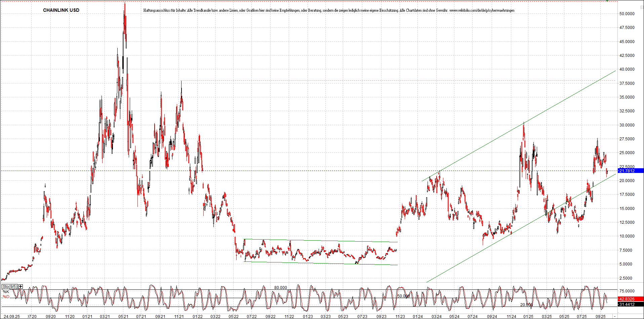
Task: Click the 24.09.25 date label
Action: pos(12,316)
